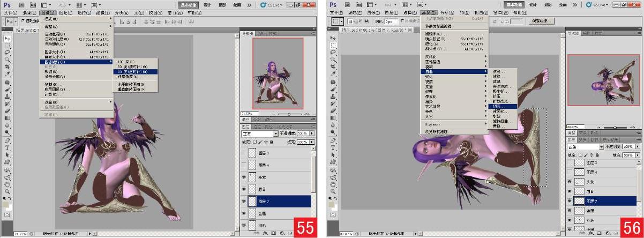The image size is (644, 238).
Task: Switch to the 设计 workspace, left window
Action: tap(206, 4)
